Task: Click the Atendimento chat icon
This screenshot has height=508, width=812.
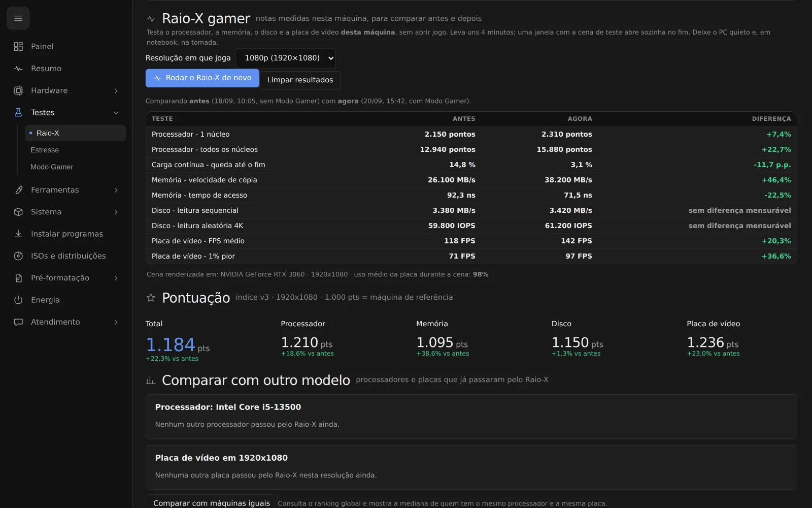Action: tap(18, 322)
